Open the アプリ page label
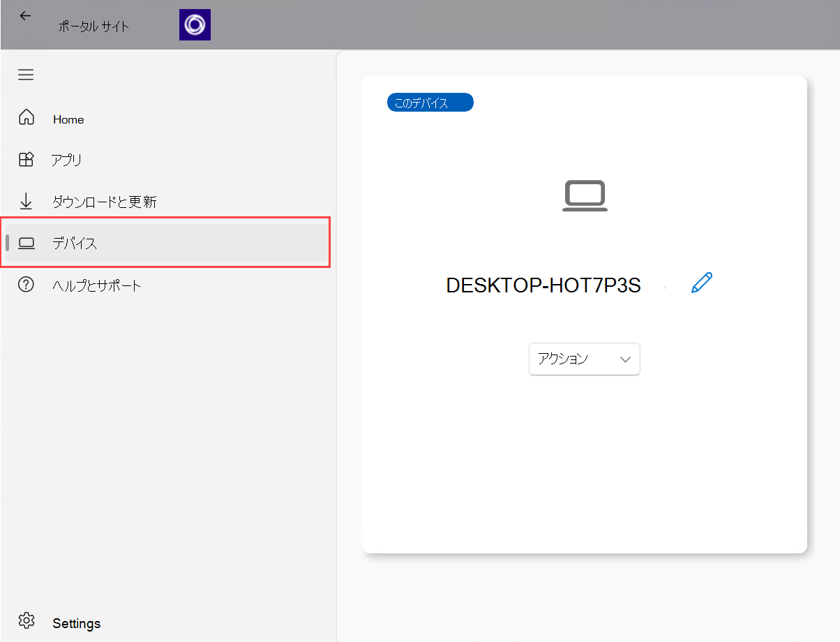The width and height of the screenshot is (840, 642). click(67, 160)
